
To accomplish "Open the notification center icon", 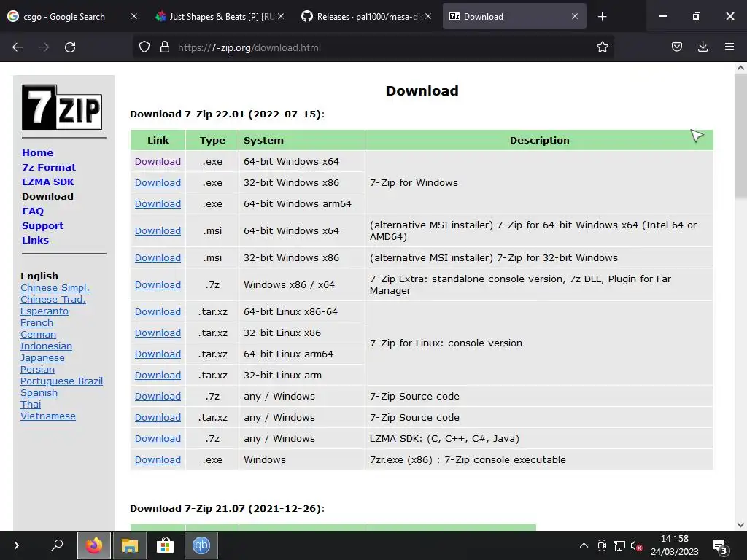I will pos(719,546).
